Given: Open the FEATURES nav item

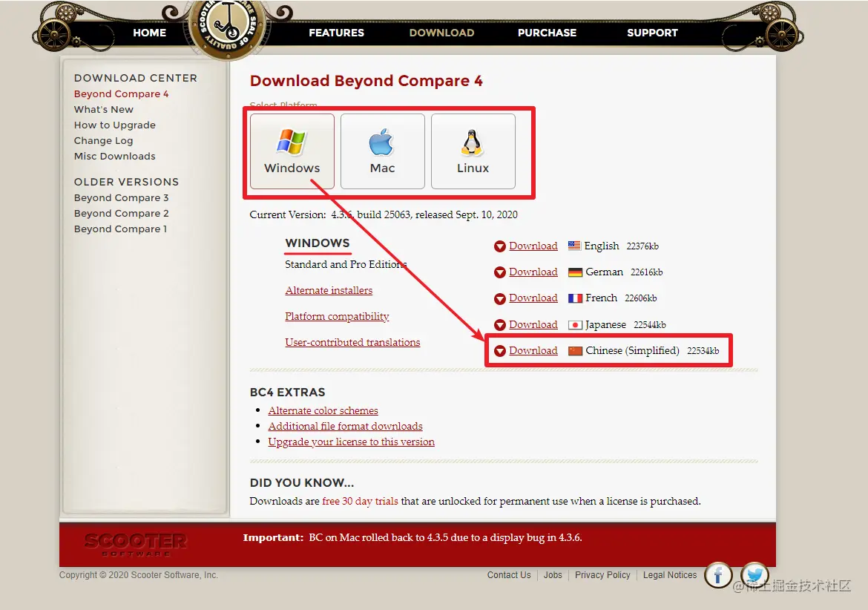Looking at the screenshot, I should pyautogui.click(x=337, y=33).
